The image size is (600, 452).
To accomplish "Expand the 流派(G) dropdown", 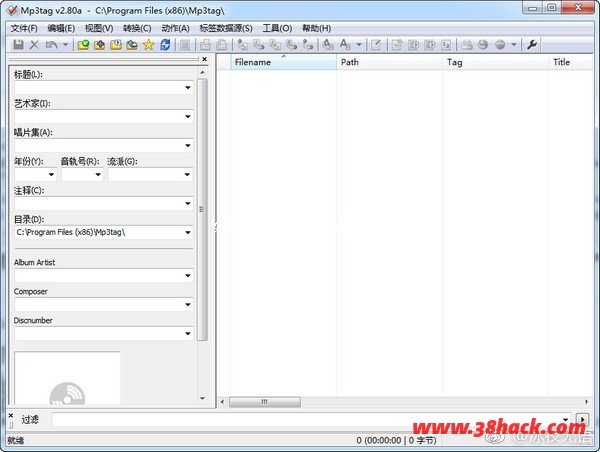I will [188, 175].
